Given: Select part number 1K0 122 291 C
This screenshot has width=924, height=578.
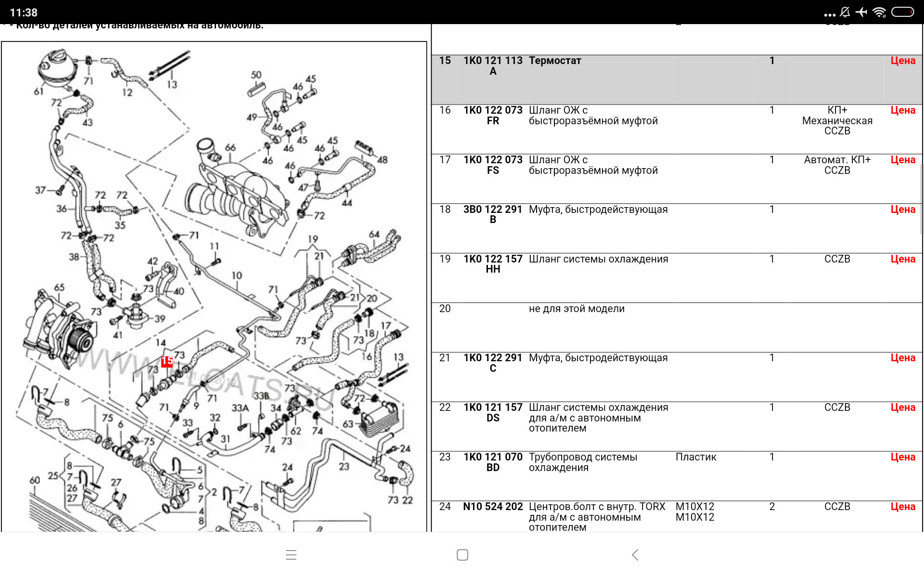Looking at the screenshot, I should tap(493, 363).
